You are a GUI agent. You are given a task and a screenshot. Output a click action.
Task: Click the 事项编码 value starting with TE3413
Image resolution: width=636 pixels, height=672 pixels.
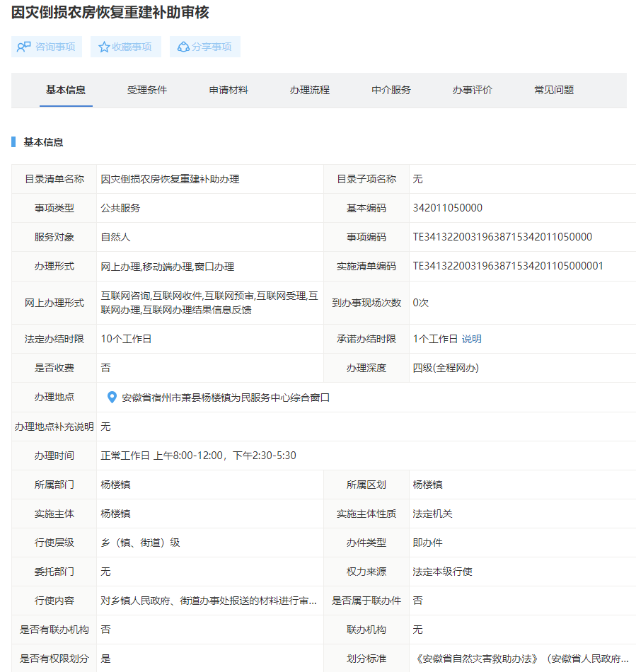[x=502, y=237]
